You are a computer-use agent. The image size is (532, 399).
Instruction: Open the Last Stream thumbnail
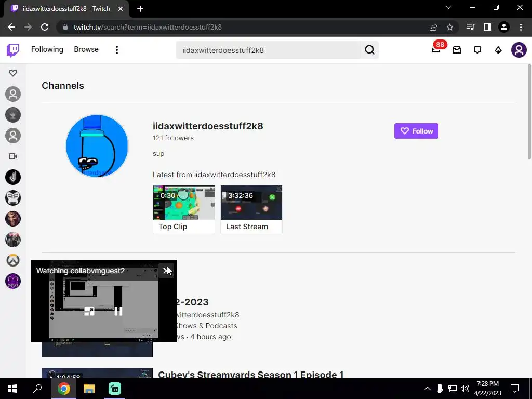pyautogui.click(x=251, y=209)
